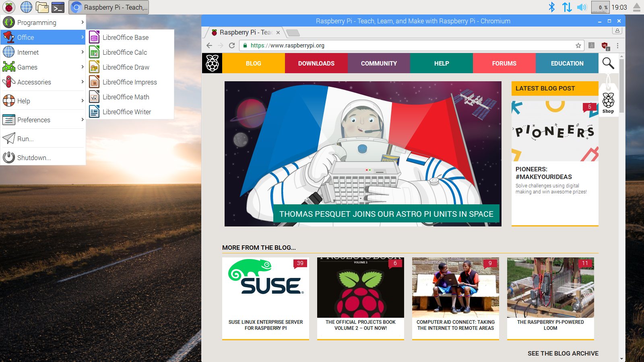Screen dimensions: 644x362
Task: Expand the Help menu category
Action: [43, 101]
